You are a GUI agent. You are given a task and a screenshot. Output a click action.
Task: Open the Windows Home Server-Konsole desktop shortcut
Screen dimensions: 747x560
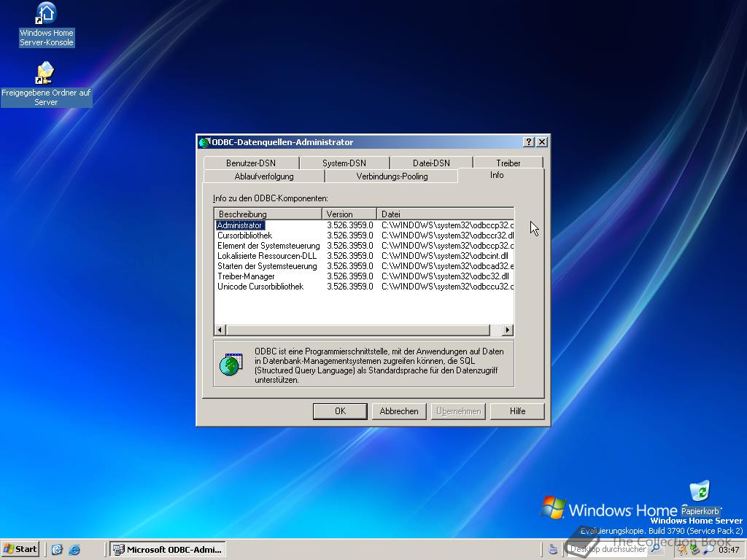coord(46,24)
